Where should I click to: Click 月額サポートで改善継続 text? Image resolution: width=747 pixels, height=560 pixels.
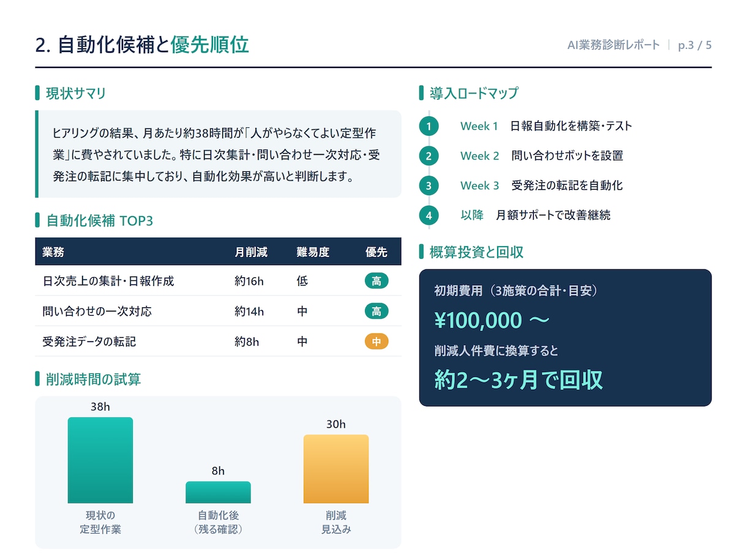click(x=554, y=215)
